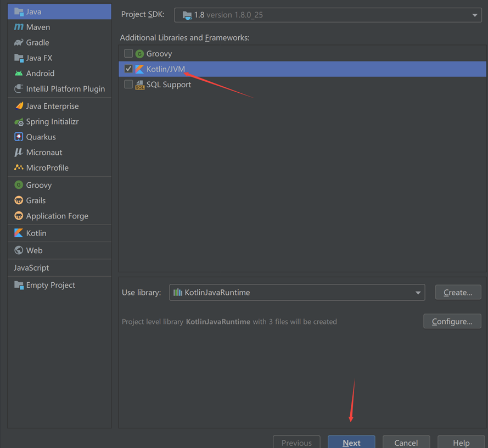Screen dimensions: 488x448
Task: Select Quarkus project type
Action: (x=59, y=137)
